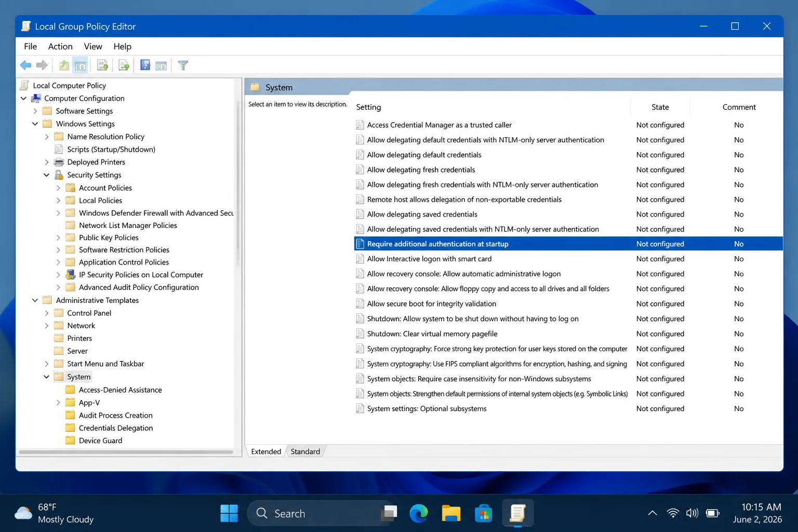The height and width of the screenshot is (532, 798).
Task: Show hidden tray icons chevron
Action: [653, 513]
